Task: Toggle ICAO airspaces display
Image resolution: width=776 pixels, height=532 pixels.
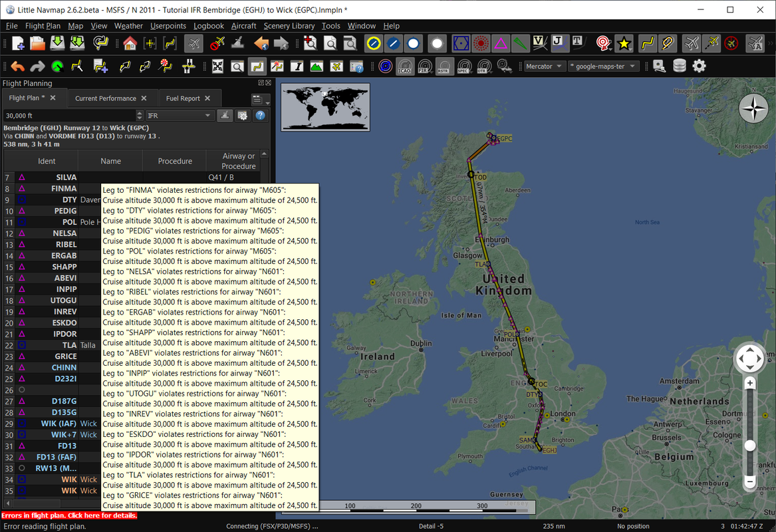Action: 404,66
